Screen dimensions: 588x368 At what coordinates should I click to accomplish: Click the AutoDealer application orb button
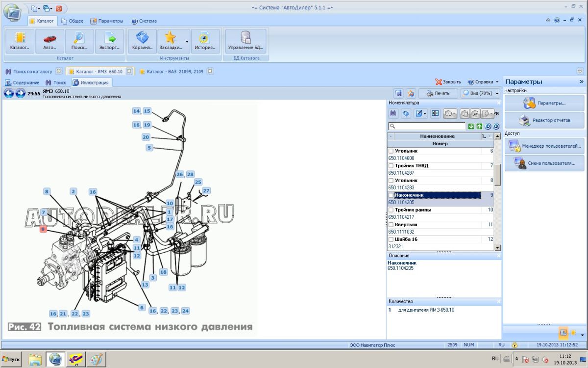pyautogui.click(x=12, y=12)
